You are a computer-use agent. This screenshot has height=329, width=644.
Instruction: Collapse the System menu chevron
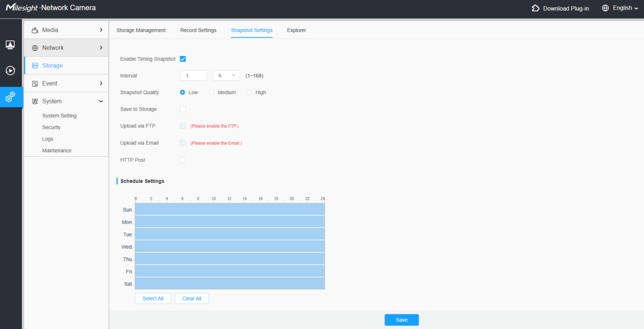pos(101,101)
